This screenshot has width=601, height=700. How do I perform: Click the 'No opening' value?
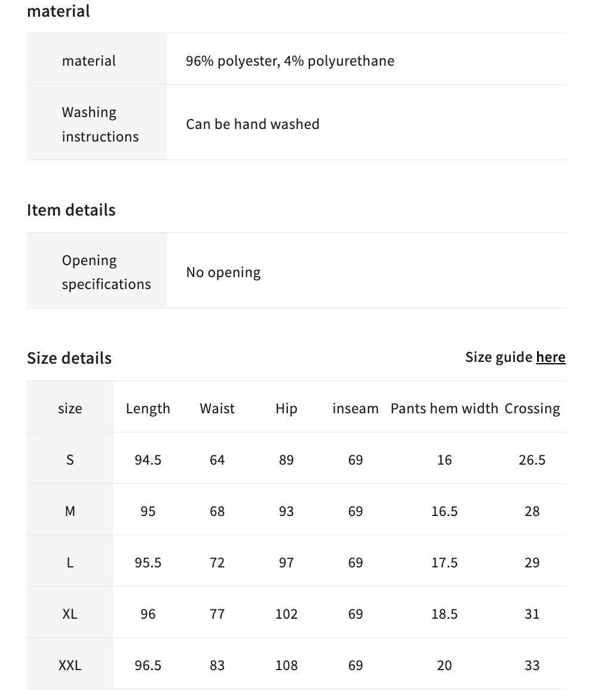223,272
